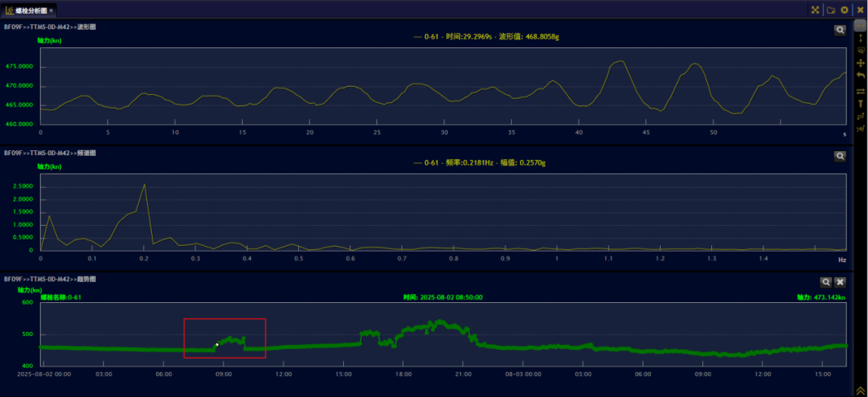The height and width of the screenshot is (397, 868).
Task: Click the horizontal swap arrows icon
Action: tap(861, 91)
